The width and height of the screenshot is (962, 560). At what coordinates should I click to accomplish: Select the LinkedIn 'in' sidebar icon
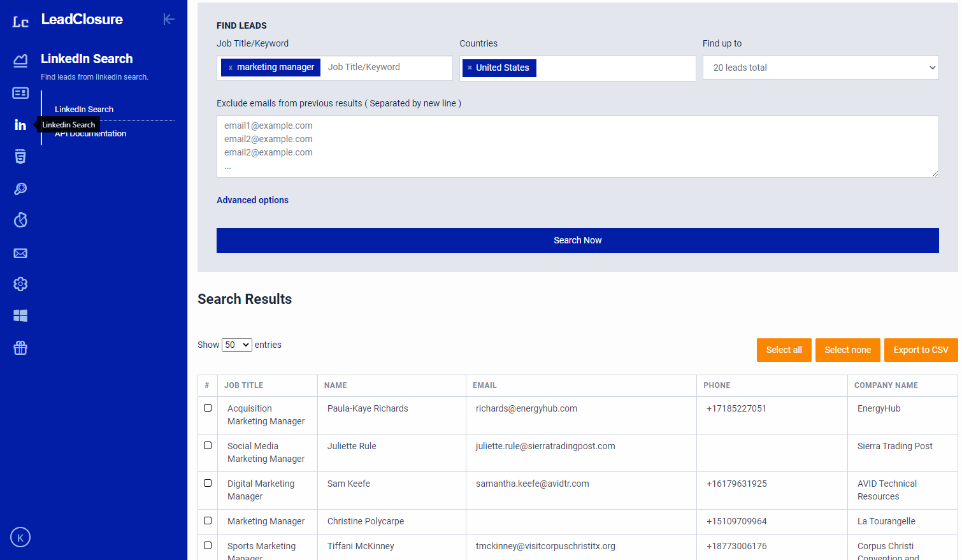[20, 125]
